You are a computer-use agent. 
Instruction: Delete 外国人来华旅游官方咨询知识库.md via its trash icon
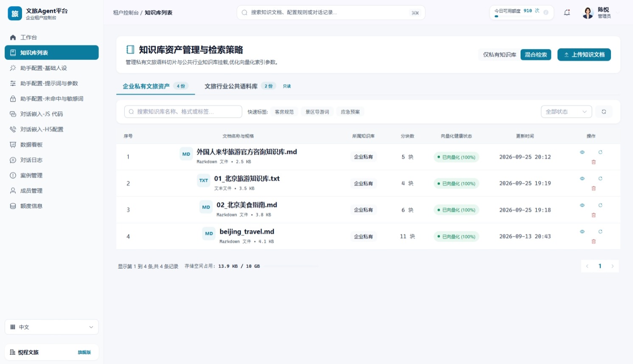(594, 162)
